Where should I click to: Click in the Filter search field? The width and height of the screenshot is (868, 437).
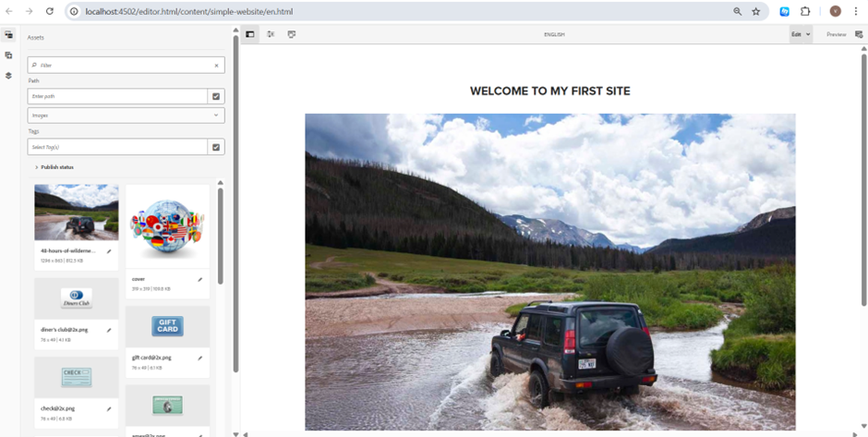[x=127, y=66]
